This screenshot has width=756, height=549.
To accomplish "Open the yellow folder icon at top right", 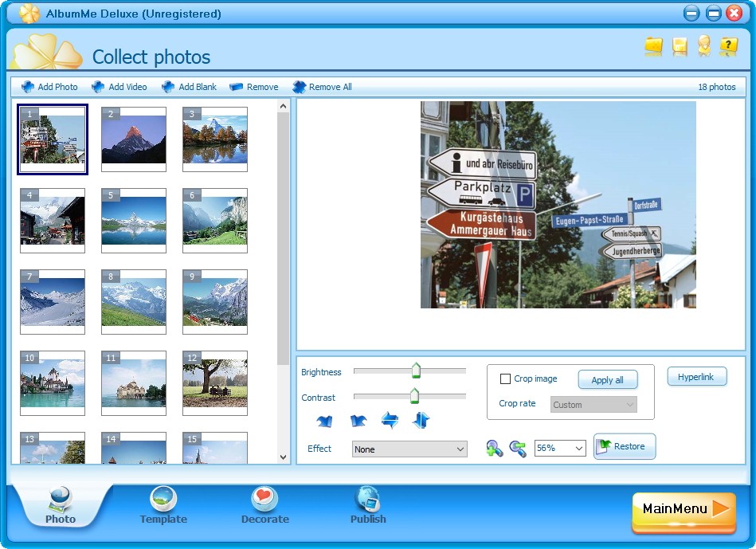I will [x=654, y=46].
